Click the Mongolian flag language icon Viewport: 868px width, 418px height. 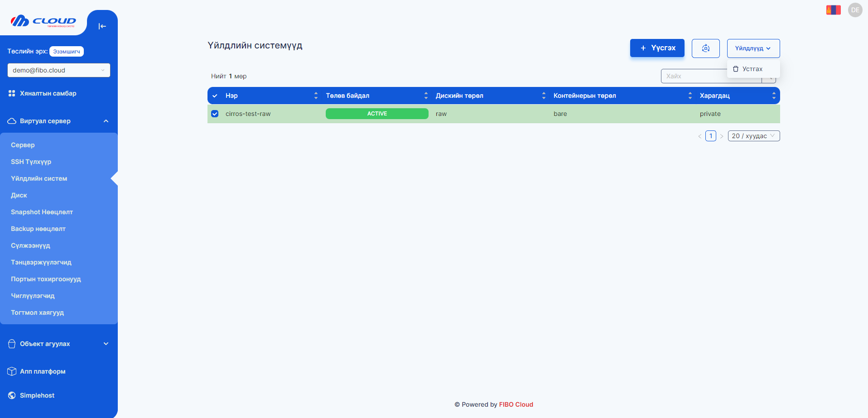[833, 10]
